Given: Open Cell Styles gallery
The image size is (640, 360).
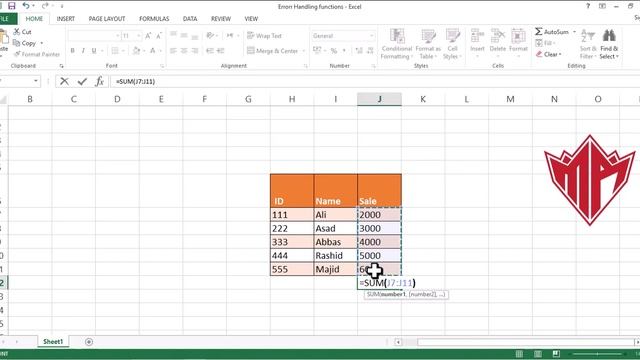Looking at the screenshot, I should pos(452,44).
